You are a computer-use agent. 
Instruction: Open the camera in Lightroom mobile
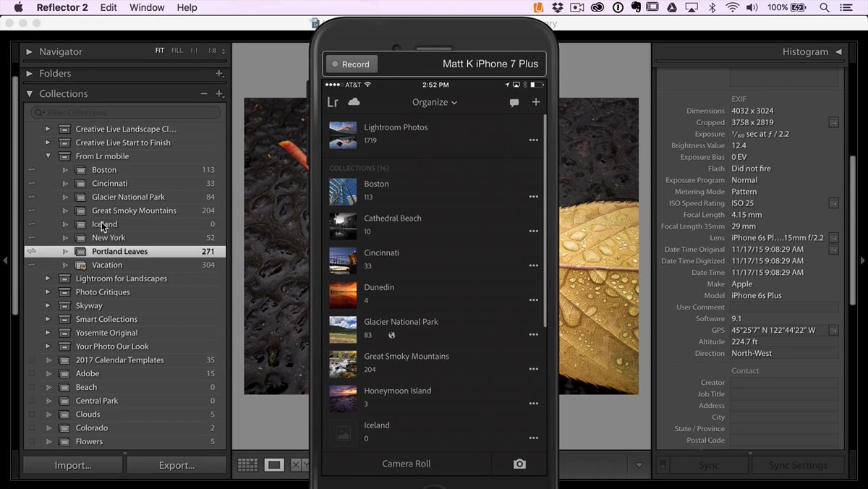click(x=519, y=464)
